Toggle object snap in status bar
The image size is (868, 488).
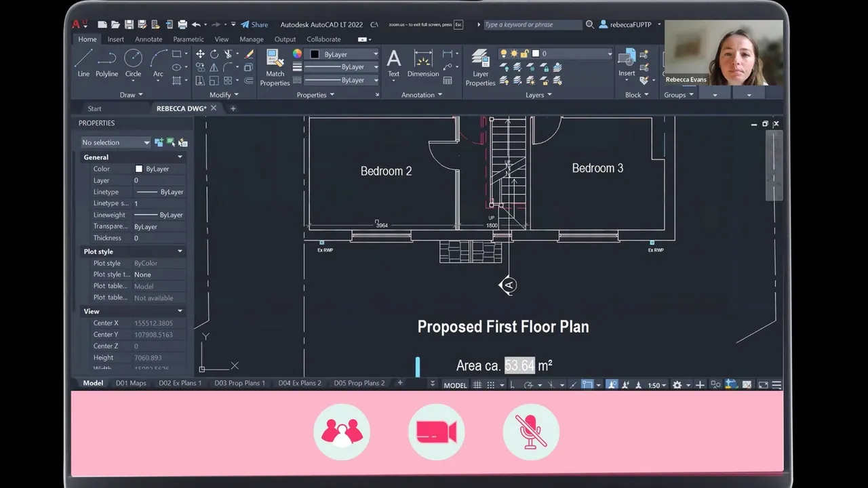pos(587,384)
